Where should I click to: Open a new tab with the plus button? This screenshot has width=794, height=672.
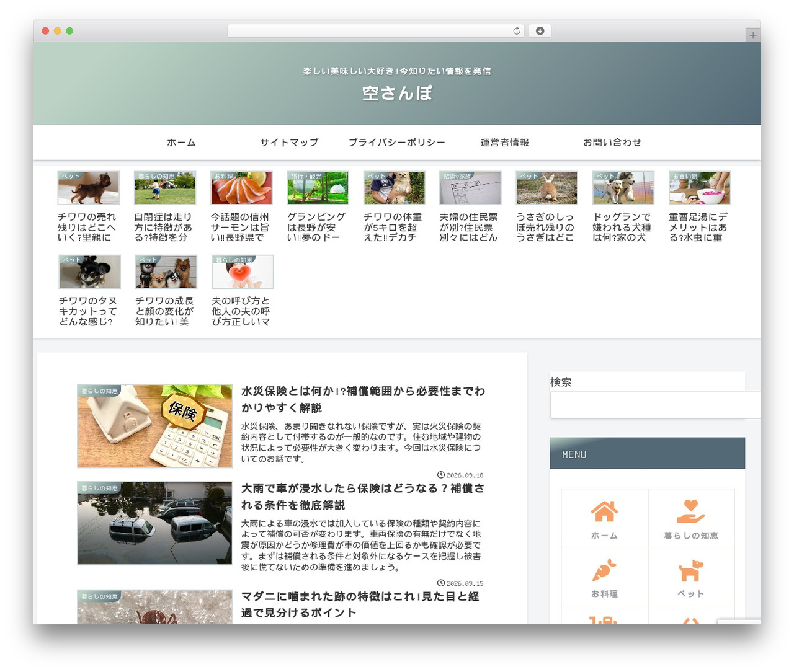coord(752,35)
